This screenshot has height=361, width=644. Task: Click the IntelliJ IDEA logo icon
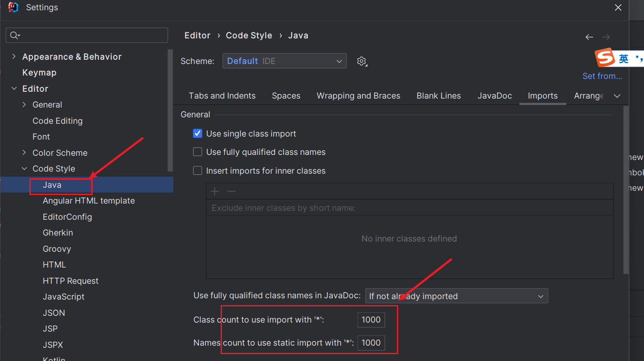pyautogui.click(x=12, y=7)
